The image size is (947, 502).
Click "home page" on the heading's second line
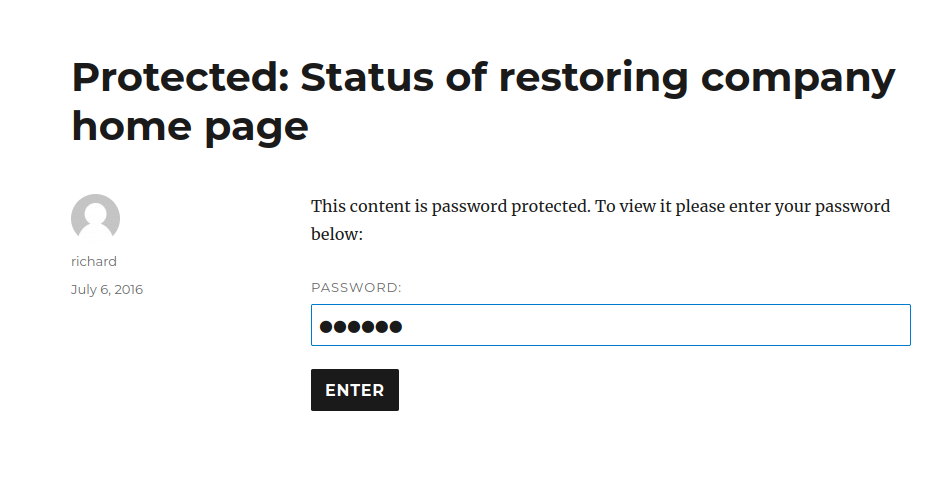pyautogui.click(x=190, y=127)
